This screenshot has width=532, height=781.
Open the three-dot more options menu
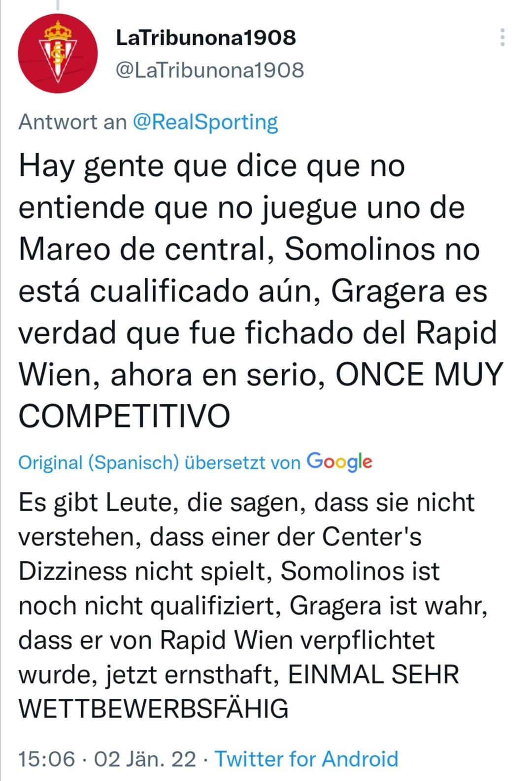pyautogui.click(x=502, y=37)
